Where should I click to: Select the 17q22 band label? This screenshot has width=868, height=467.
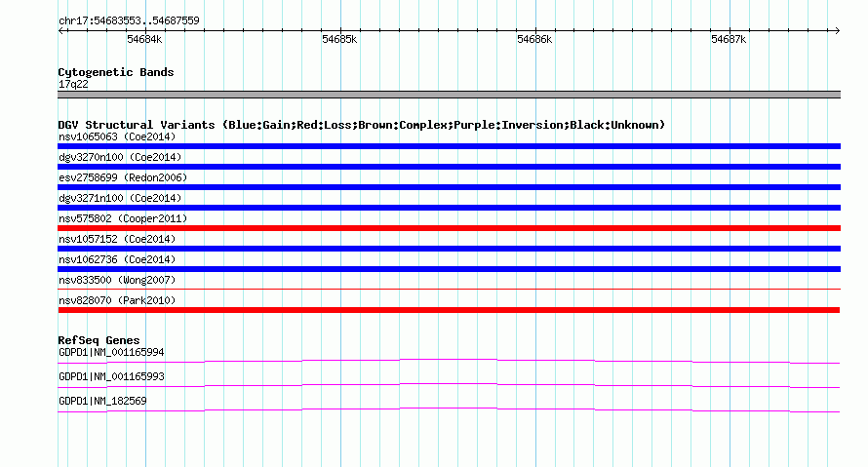73,84
